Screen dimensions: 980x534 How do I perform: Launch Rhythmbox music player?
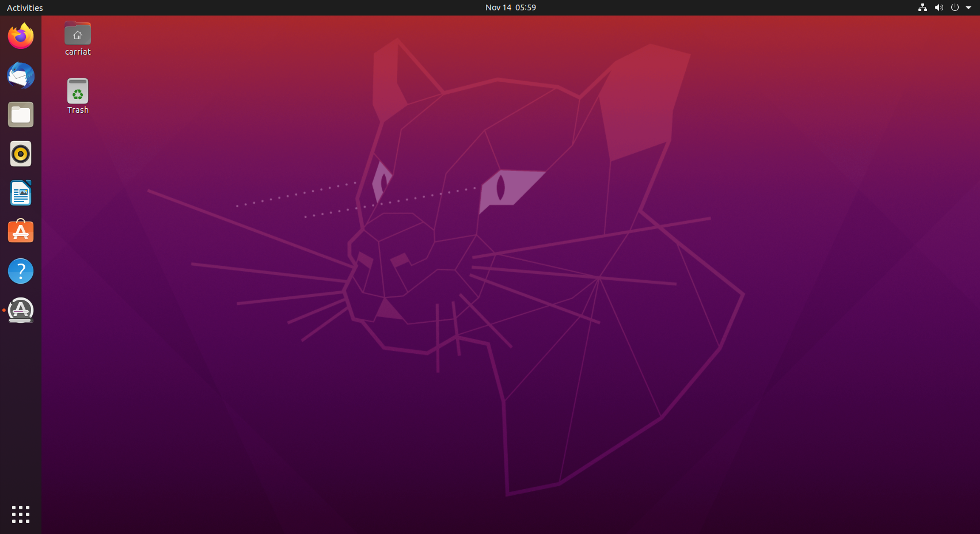21,154
